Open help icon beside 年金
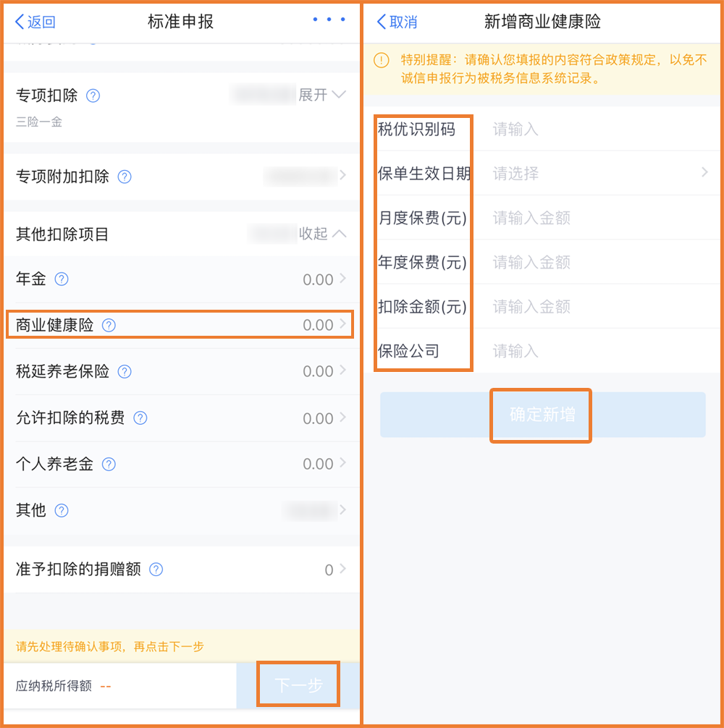724x728 pixels. [x=62, y=279]
